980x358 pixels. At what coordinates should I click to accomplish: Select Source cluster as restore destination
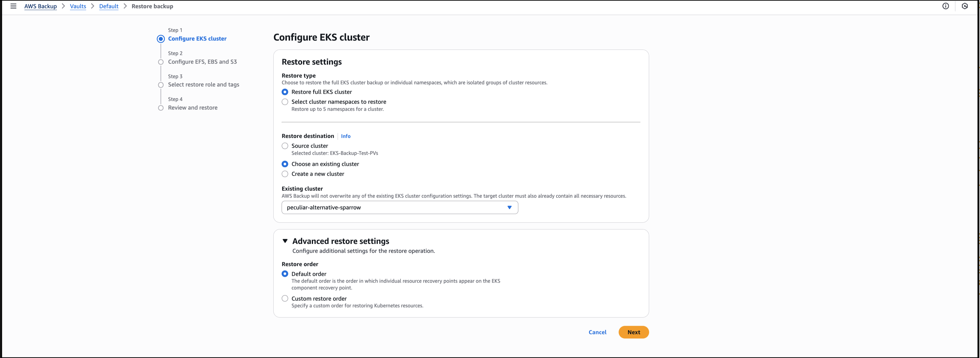[x=285, y=146]
